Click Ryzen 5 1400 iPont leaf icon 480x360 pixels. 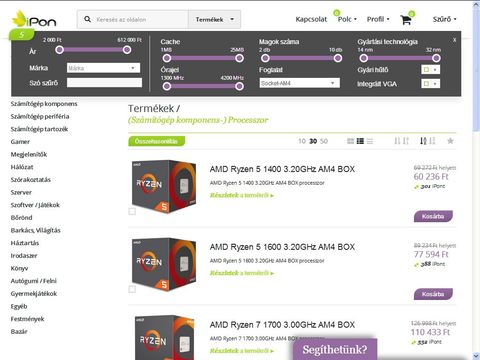(416, 187)
